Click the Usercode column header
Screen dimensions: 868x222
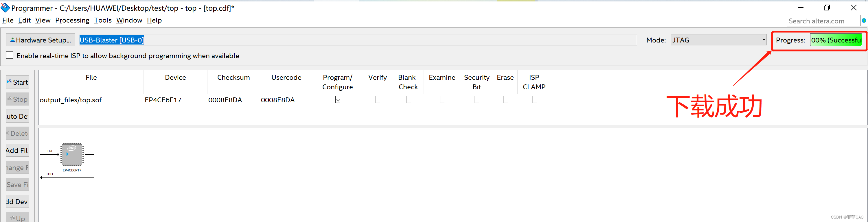(286, 77)
